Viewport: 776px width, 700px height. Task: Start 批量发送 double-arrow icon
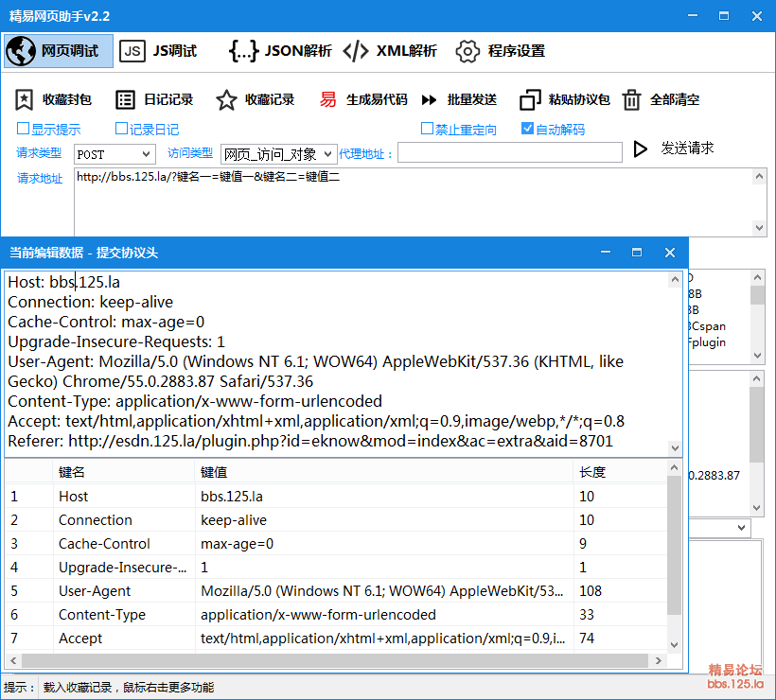click(x=429, y=99)
